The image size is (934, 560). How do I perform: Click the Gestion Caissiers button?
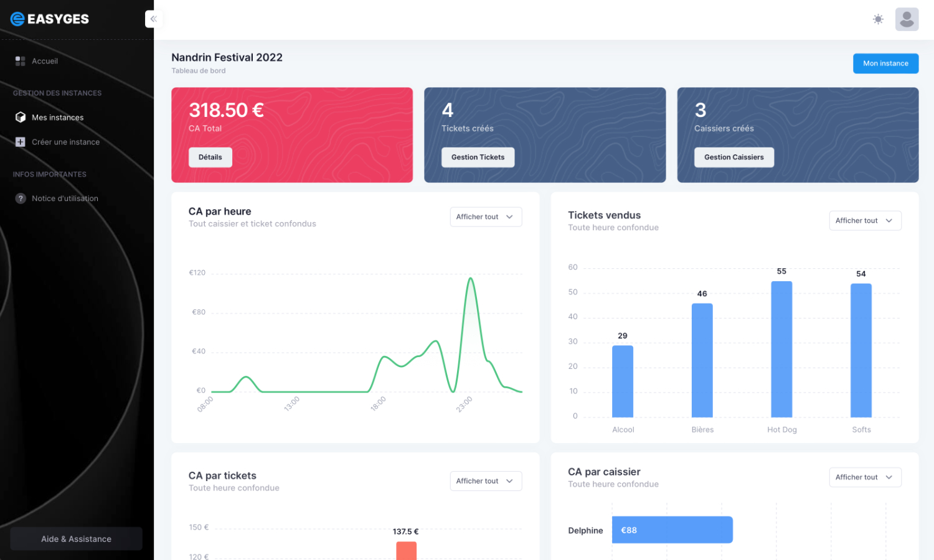click(734, 157)
